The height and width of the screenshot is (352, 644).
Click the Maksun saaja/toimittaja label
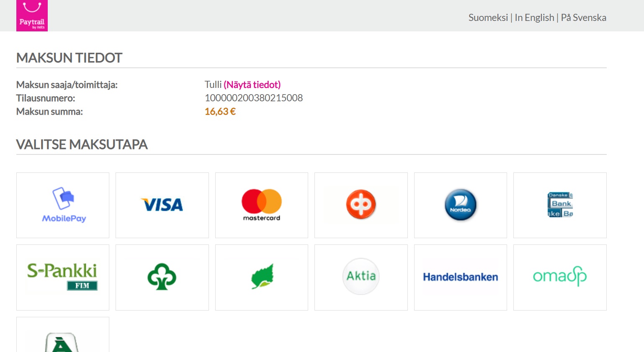pos(67,85)
